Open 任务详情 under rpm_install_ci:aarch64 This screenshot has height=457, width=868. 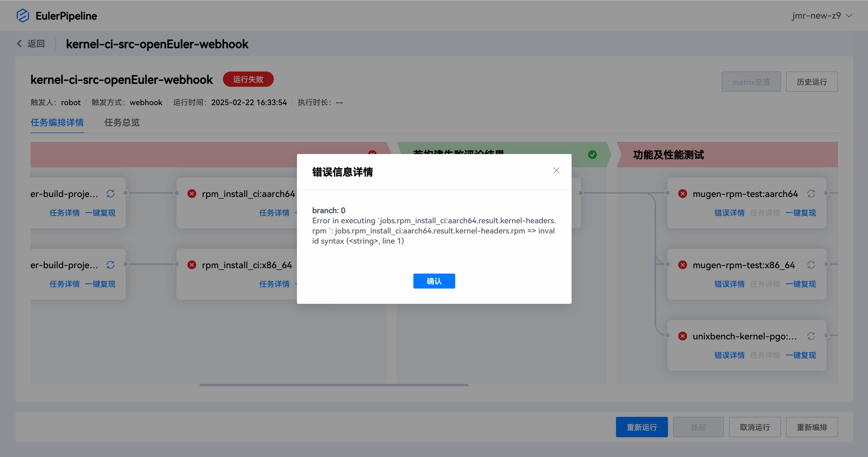(274, 213)
